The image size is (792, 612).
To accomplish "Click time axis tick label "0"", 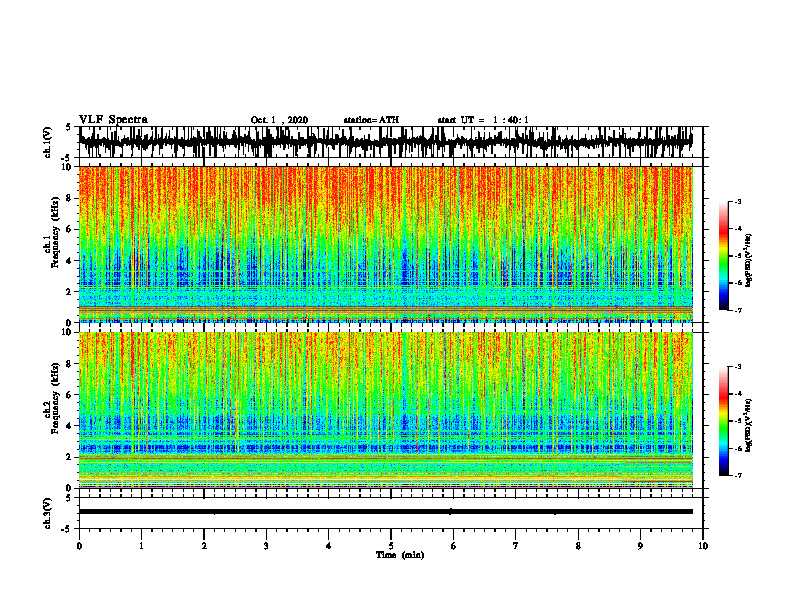I will tap(79, 546).
